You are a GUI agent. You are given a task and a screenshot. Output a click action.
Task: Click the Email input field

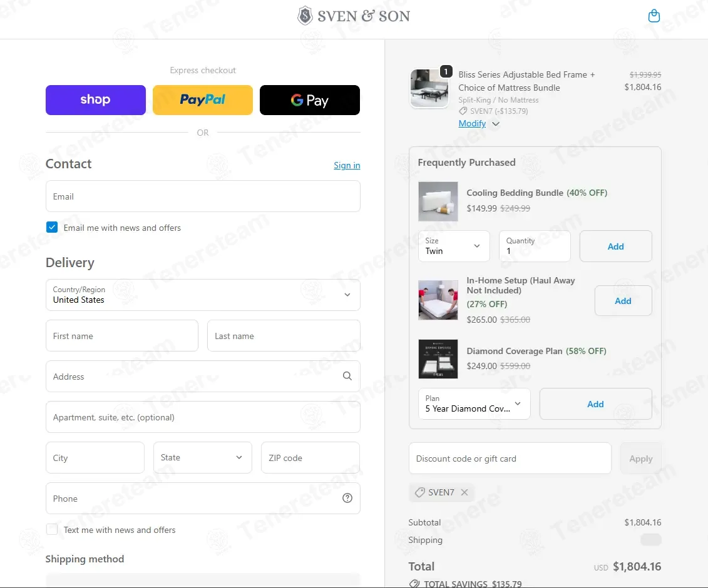(x=203, y=196)
